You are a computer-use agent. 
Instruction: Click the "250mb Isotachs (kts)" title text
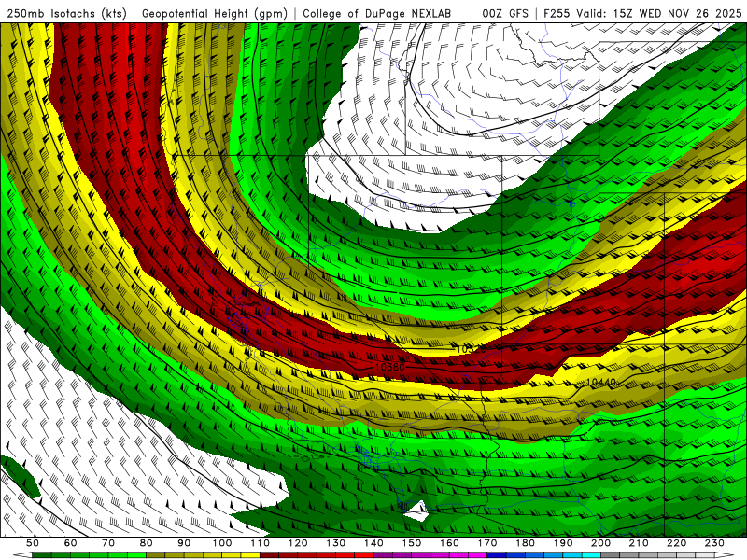click(67, 14)
